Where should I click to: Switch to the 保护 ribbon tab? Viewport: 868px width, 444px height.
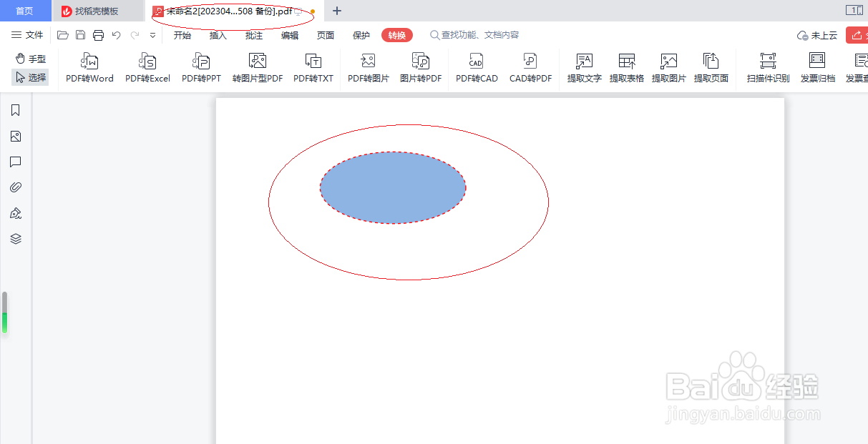[x=361, y=35]
